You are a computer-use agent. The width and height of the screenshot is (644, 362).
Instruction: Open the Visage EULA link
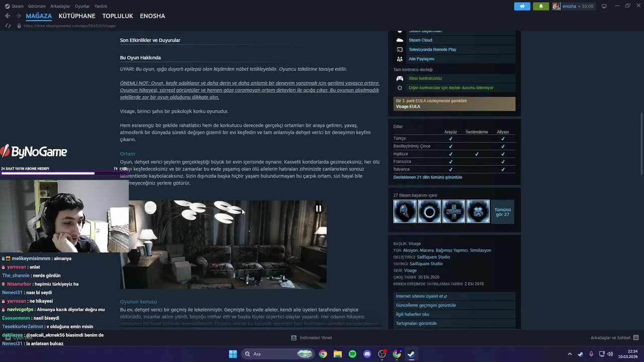[408, 107]
